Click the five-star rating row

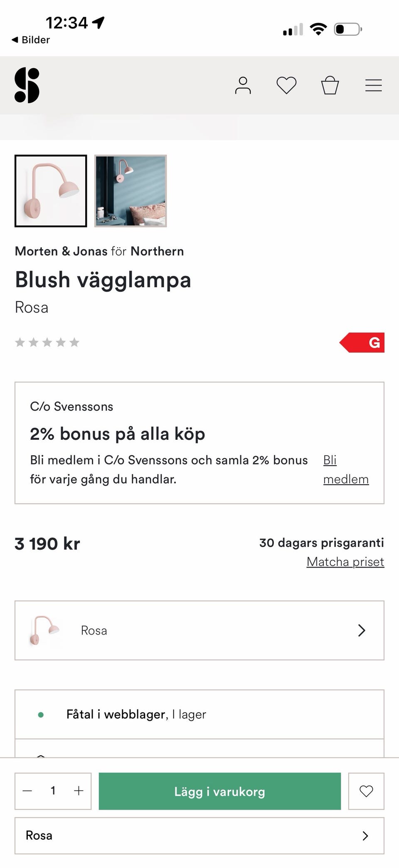click(47, 342)
